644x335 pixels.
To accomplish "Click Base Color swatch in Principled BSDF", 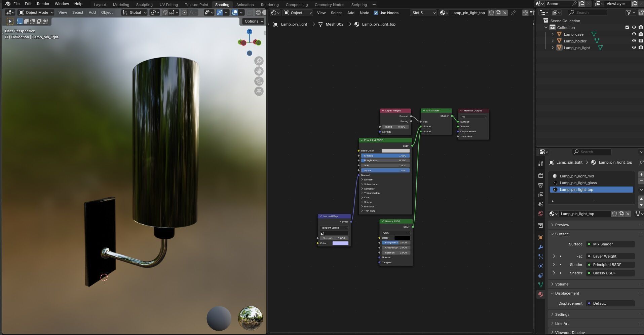I will [395, 150].
